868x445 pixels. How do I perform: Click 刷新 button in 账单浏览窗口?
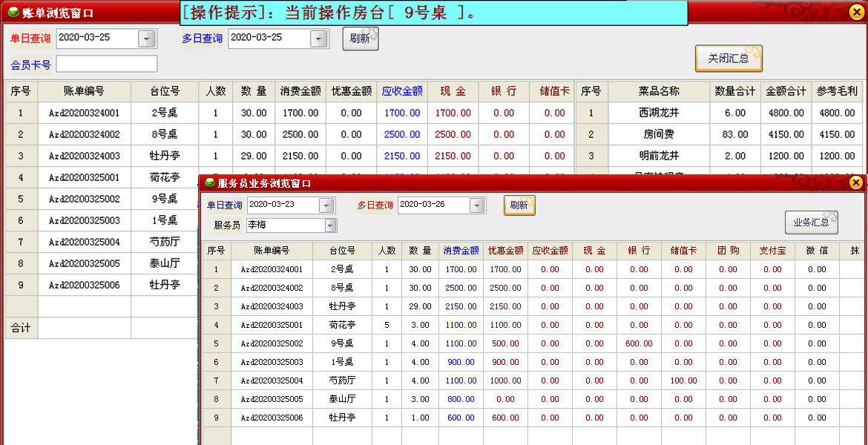(x=361, y=38)
